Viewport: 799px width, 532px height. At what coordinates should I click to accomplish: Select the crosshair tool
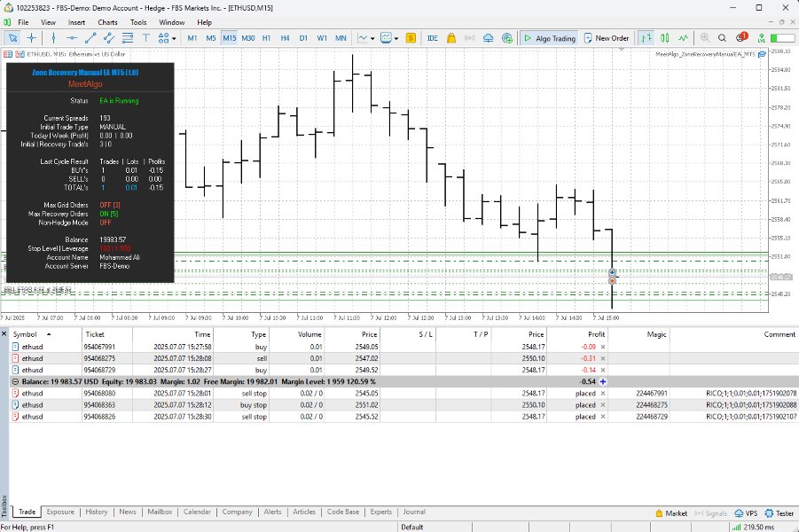click(x=30, y=37)
